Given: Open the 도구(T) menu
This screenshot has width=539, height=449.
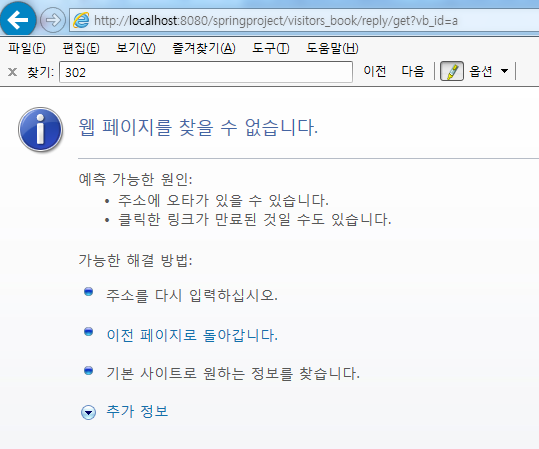Looking at the screenshot, I should (271, 48).
